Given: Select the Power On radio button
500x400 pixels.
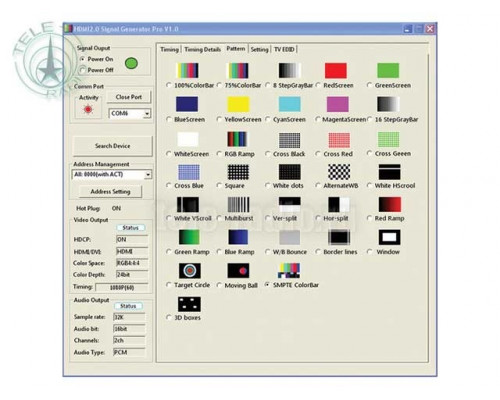Looking at the screenshot, I should pyautogui.click(x=82, y=59).
